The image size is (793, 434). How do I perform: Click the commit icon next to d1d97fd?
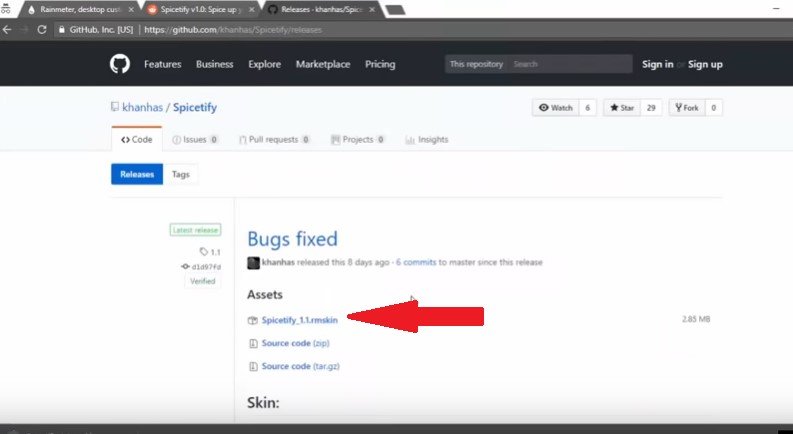185,267
